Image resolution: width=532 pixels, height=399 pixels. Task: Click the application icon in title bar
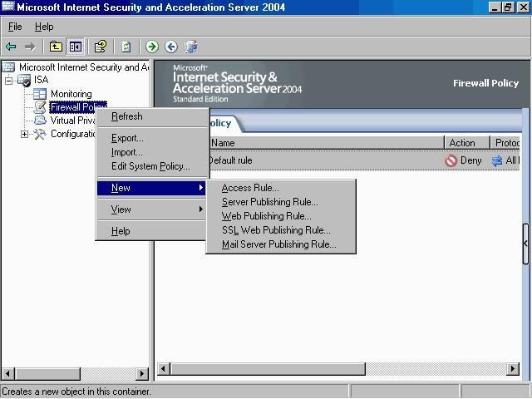click(x=7, y=6)
